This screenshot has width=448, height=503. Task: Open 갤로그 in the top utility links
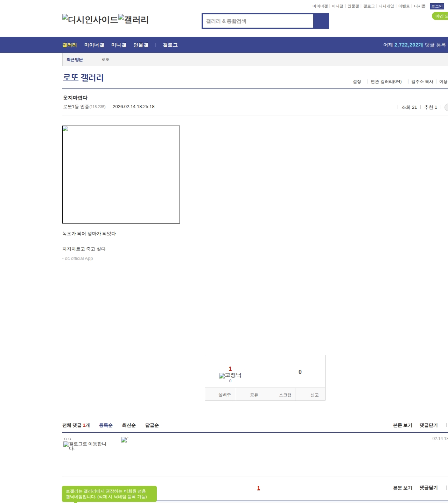tap(369, 6)
